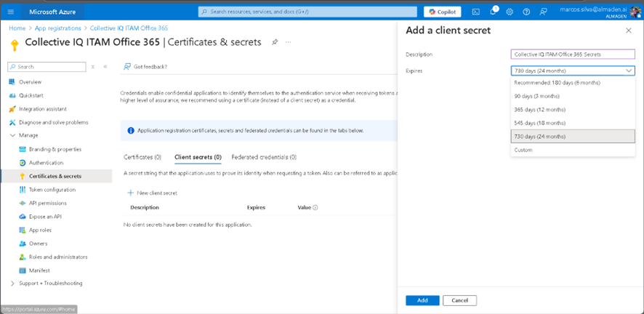The image size is (644, 314).
Task: Open the notifications bell icon
Action: pos(493,12)
